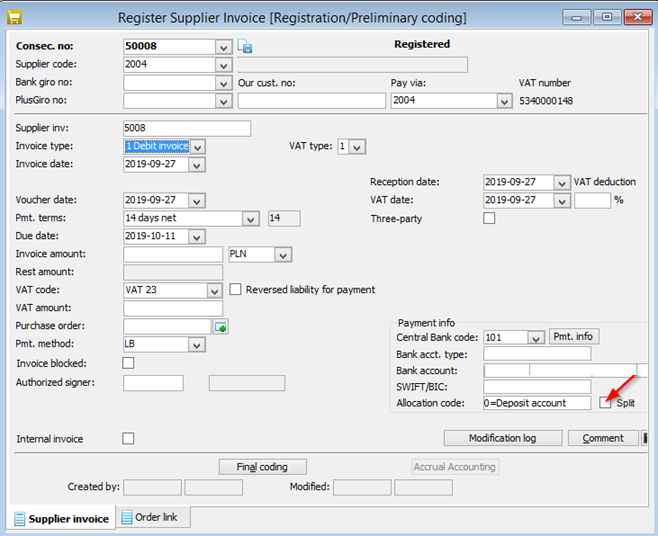The width and height of the screenshot is (658, 536).
Task: Click the save icon beside Consec. no
Action: [x=245, y=46]
